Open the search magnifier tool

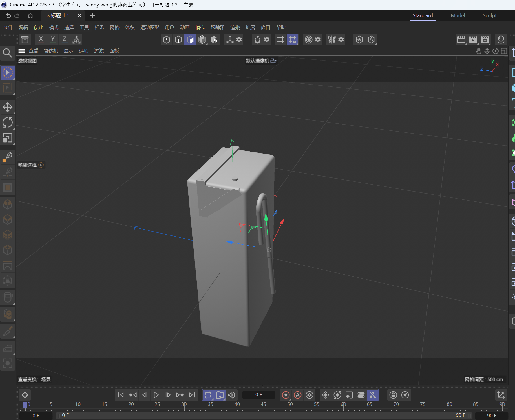point(7,53)
